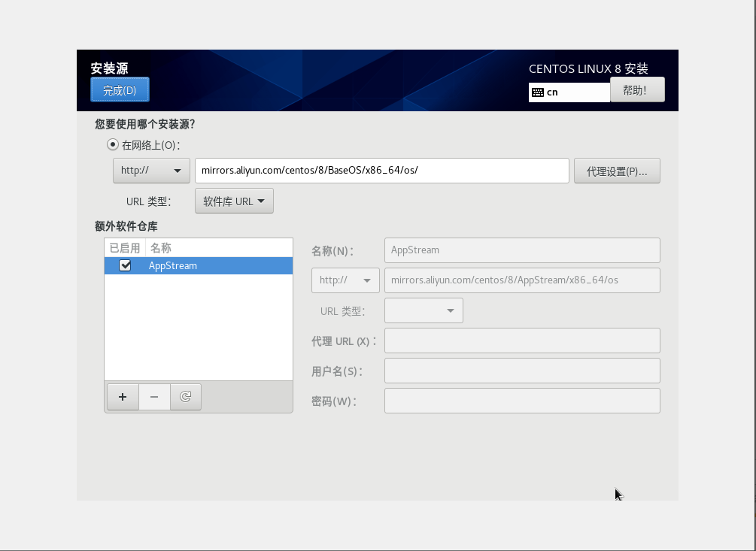Click the keyboard layout icon
The height and width of the screenshot is (551, 756).
coord(537,92)
